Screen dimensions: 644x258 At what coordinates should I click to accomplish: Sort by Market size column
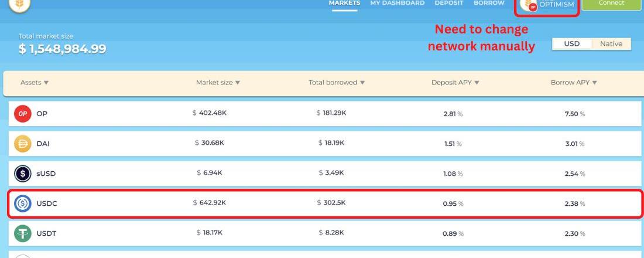click(218, 82)
